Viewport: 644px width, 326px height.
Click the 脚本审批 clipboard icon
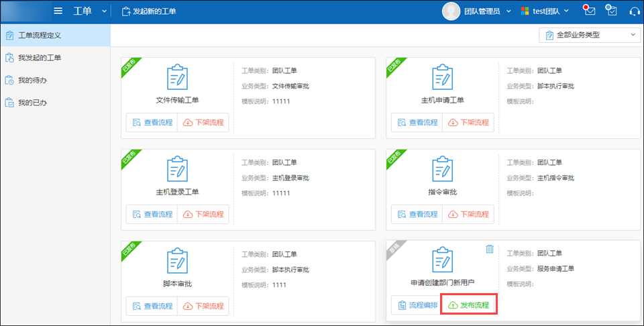pyautogui.click(x=177, y=261)
